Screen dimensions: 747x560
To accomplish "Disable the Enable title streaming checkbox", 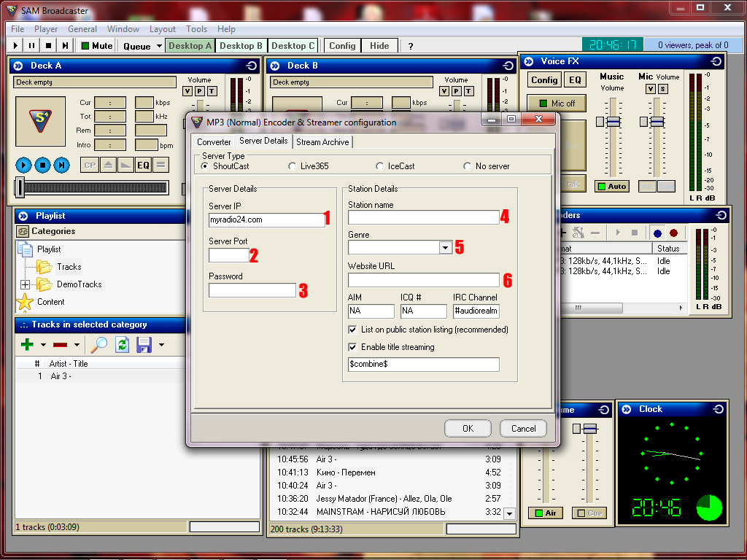I will (354, 347).
